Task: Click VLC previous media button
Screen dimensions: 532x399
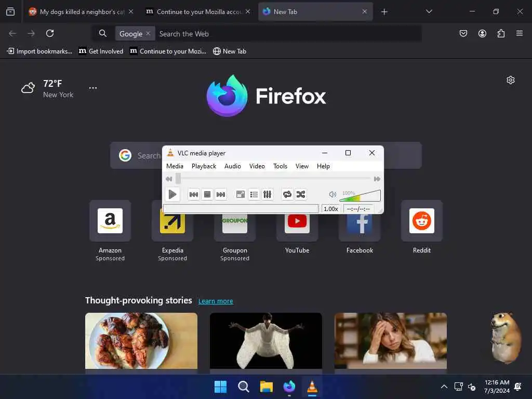Action: (x=194, y=194)
